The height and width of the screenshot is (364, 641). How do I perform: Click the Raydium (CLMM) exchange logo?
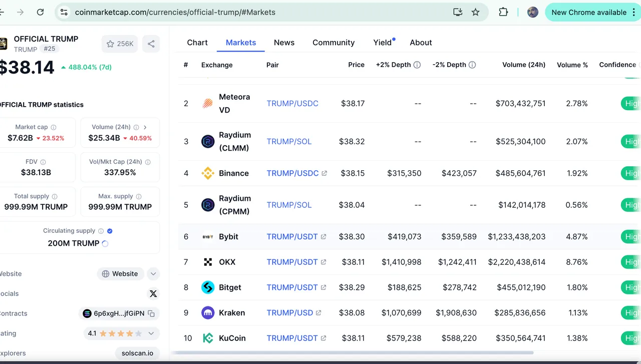click(208, 142)
